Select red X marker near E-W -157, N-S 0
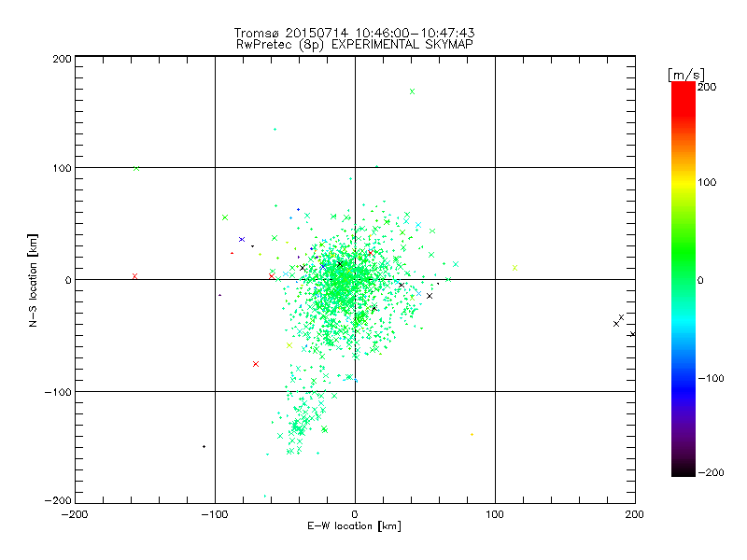This screenshot has width=747, height=560. pos(134,276)
